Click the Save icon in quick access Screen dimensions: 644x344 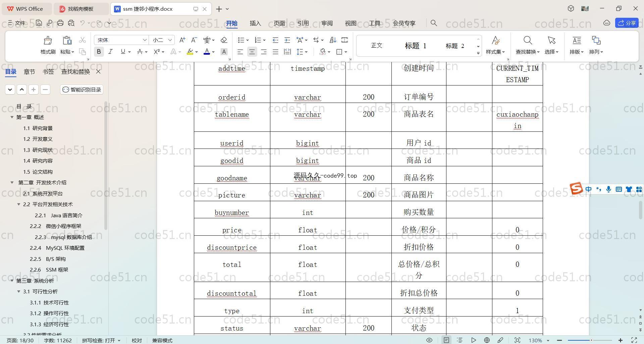(39, 23)
